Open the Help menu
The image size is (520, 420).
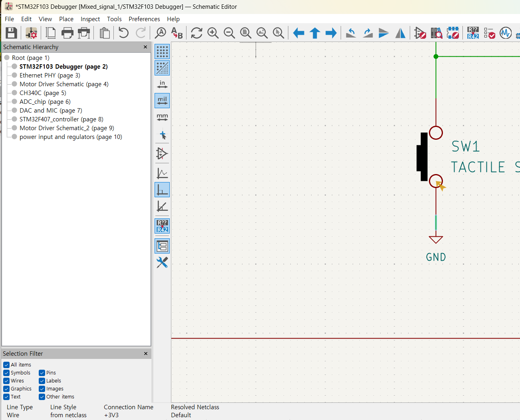tap(173, 19)
